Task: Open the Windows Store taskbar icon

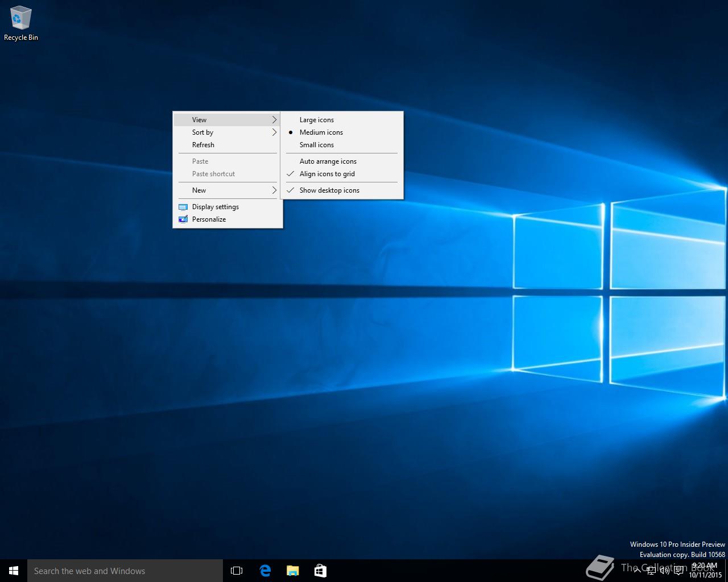Action: [320, 571]
